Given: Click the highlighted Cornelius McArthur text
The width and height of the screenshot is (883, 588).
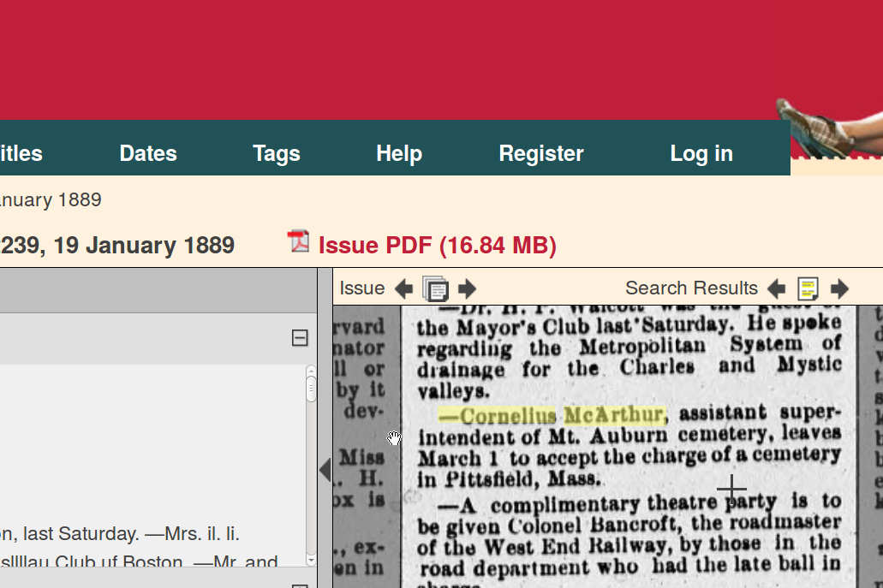Looking at the screenshot, I should click(x=551, y=416).
